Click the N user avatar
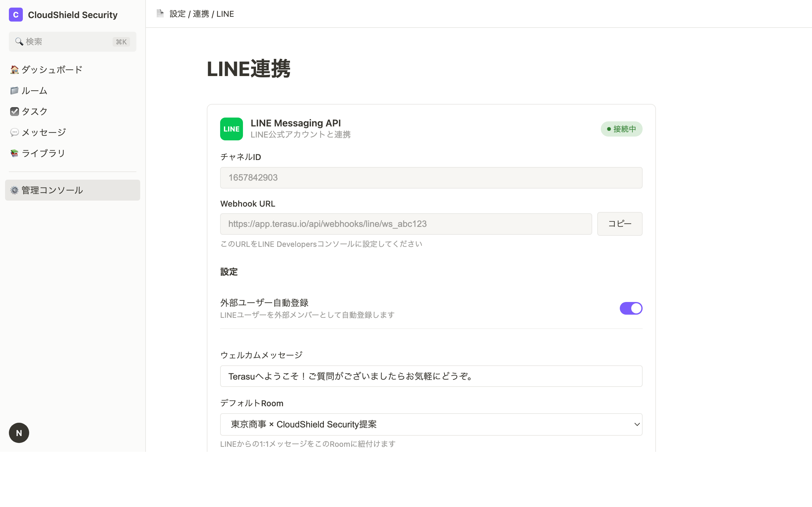This screenshot has height=507, width=812. pos(19,433)
